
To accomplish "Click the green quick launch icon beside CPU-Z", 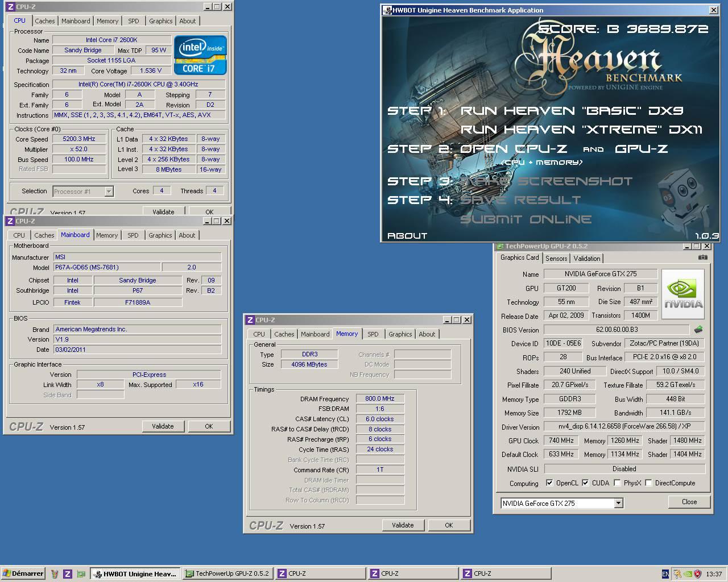I will [x=81, y=574].
